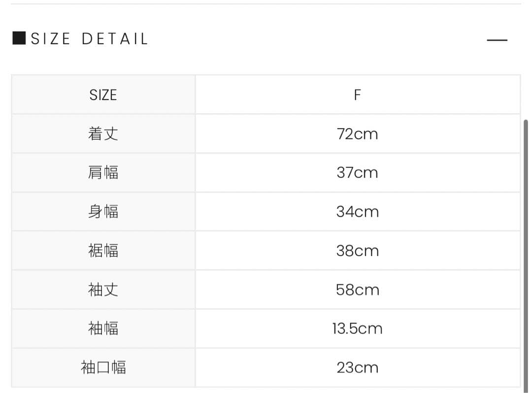Click the 袖幅 row label
The height and width of the screenshot is (393, 532).
103,328
